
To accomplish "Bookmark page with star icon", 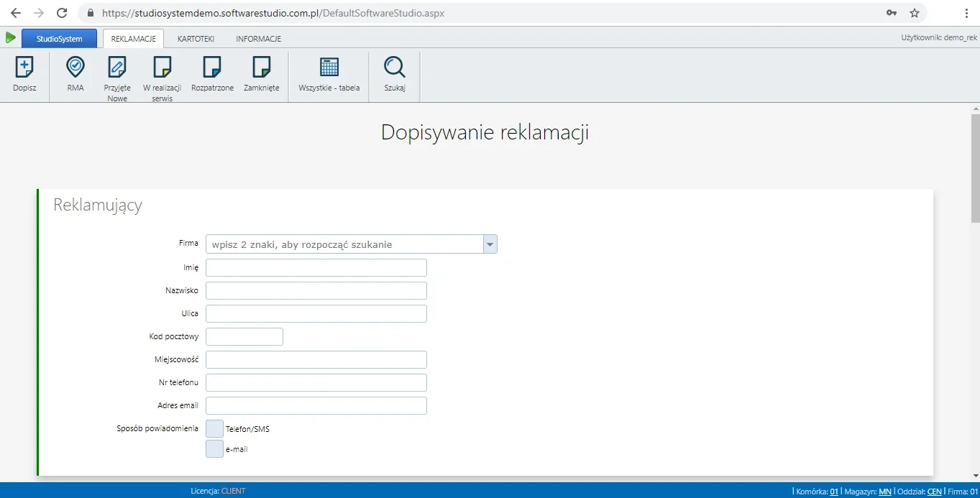I will point(915,13).
